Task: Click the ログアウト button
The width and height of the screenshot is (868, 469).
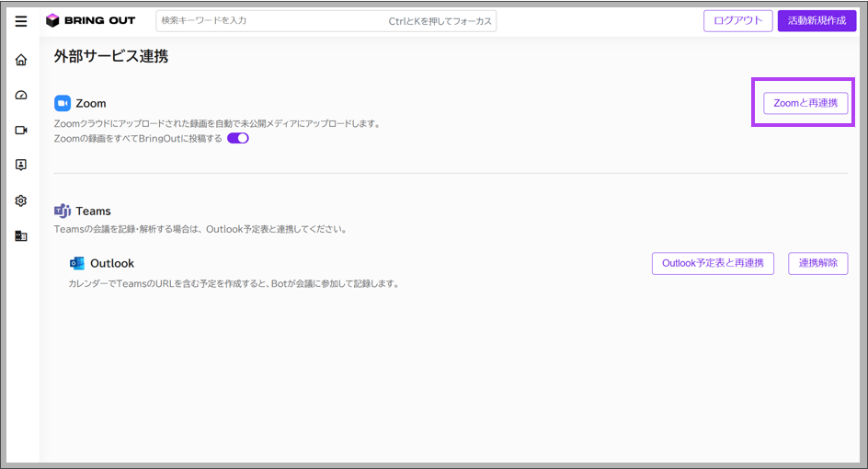Action: 738,21
